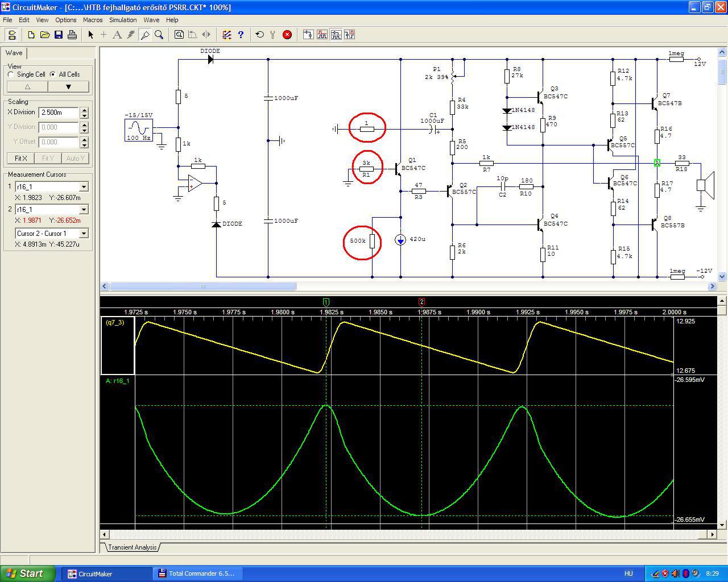Image resolution: width=728 pixels, height=582 pixels.
Task: Click the HU language indicator
Action: (x=628, y=573)
